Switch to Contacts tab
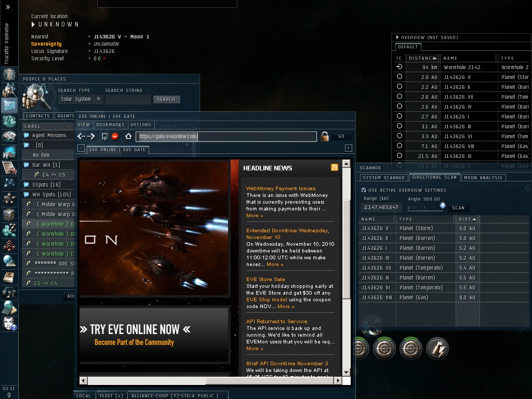Viewport: 532px width, 399px height. [38, 116]
